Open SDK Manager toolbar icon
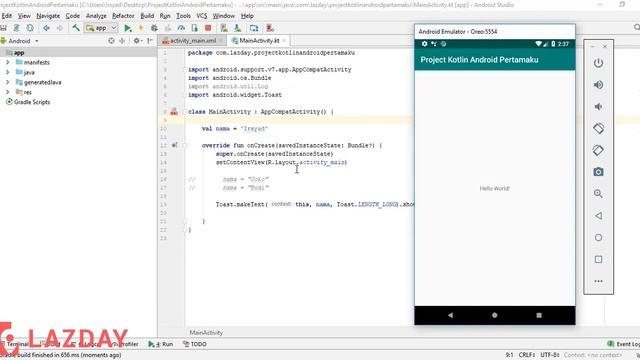Viewport: 640px width, 360px height. [238, 28]
